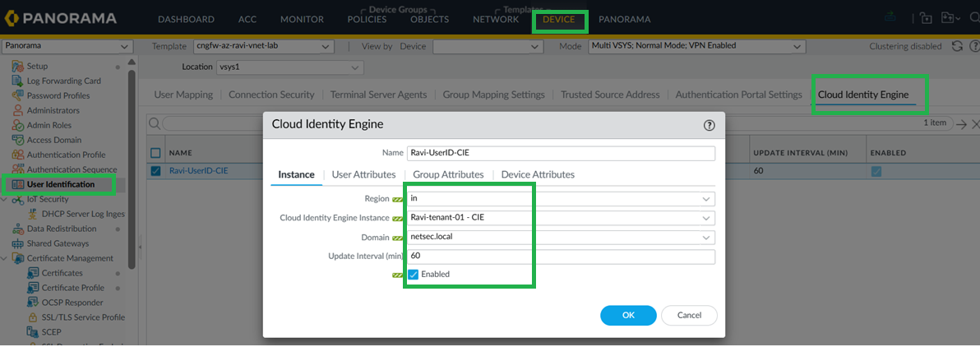Screen dimensions: 980x347
Task: Click the refresh icon beside Clustering disabled
Action: [956, 47]
